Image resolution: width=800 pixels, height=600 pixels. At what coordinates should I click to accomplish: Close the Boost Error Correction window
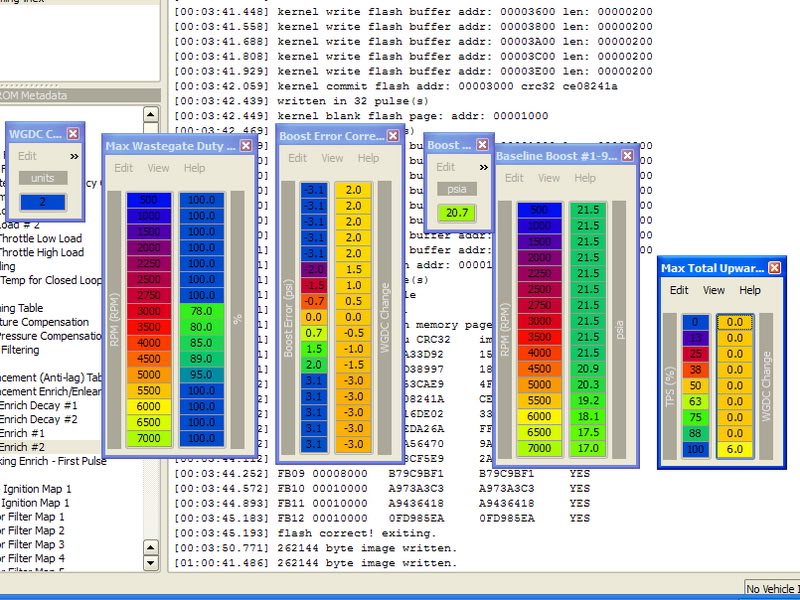click(x=393, y=136)
